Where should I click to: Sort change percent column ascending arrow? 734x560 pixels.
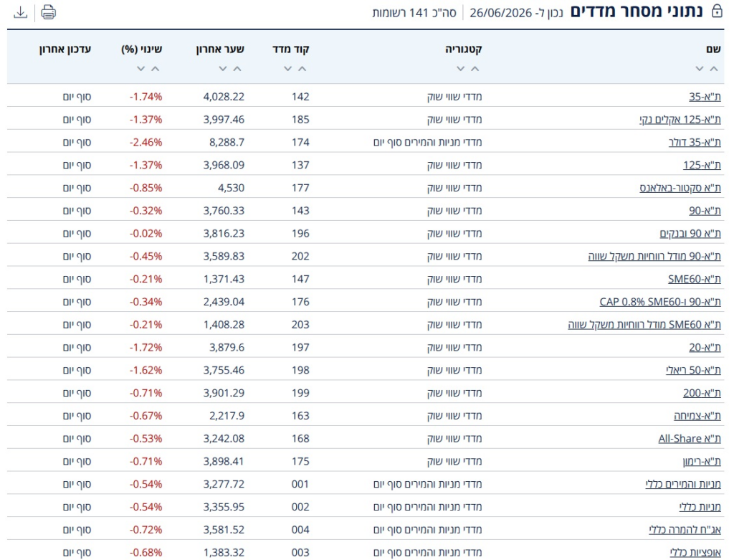(156, 69)
